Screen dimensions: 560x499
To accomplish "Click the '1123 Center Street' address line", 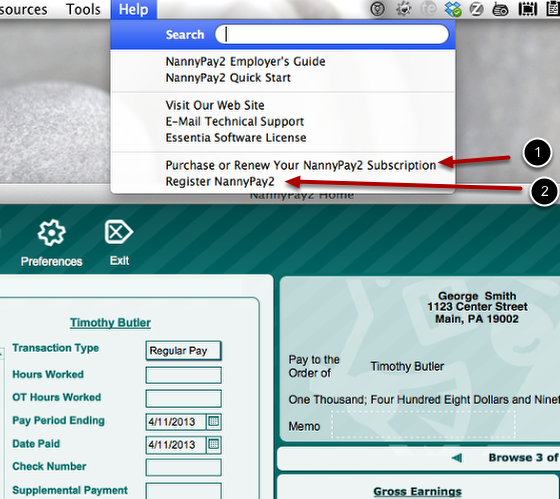I will point(478,307).
